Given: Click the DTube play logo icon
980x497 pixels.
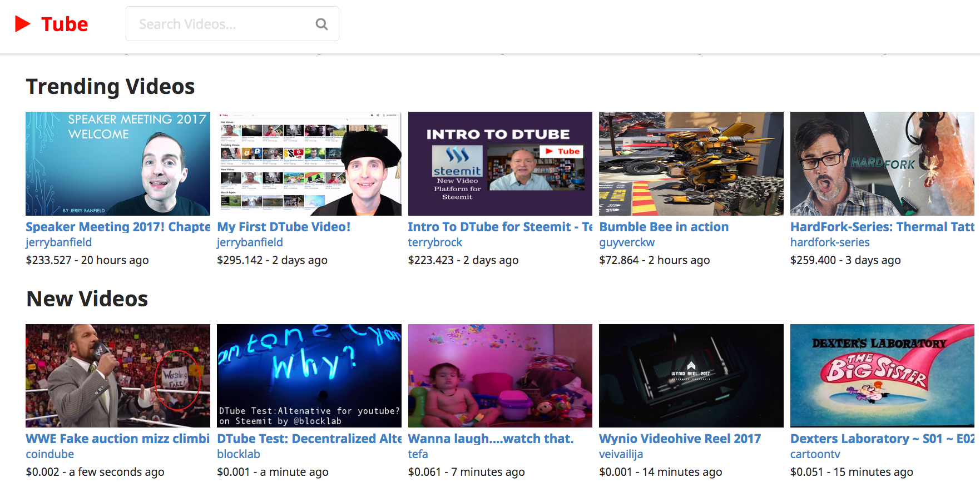Looking at the screenshot, I should pos(23,24).
